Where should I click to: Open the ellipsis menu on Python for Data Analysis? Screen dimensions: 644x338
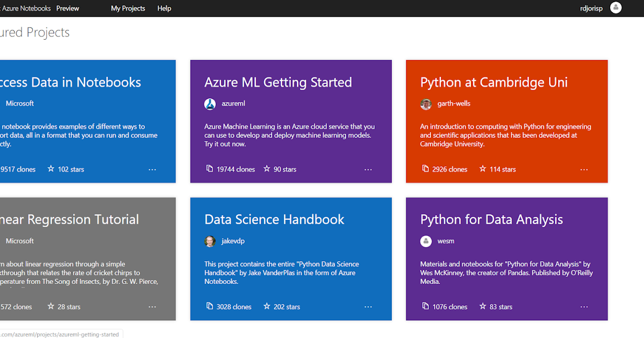coord(584,306)
